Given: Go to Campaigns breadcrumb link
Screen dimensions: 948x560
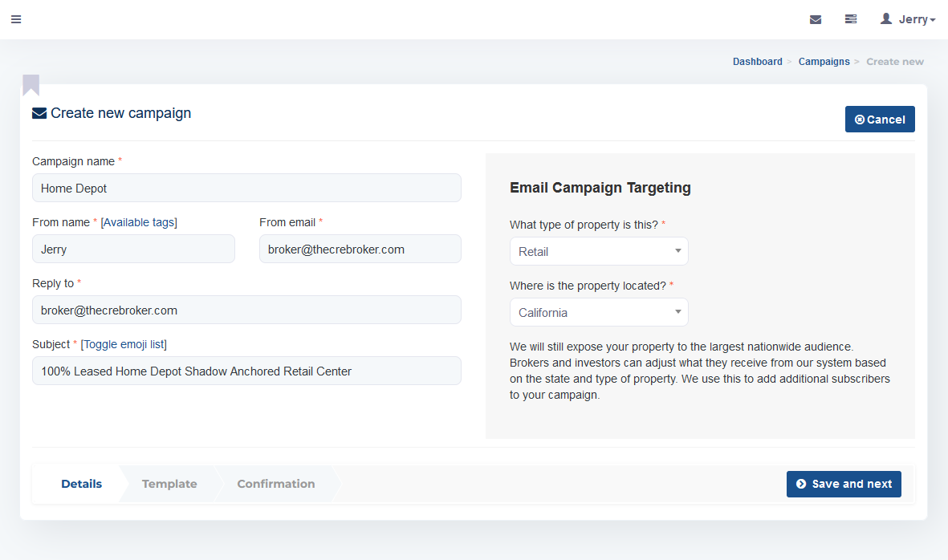Looking at the screenshot, I should 824,62.
